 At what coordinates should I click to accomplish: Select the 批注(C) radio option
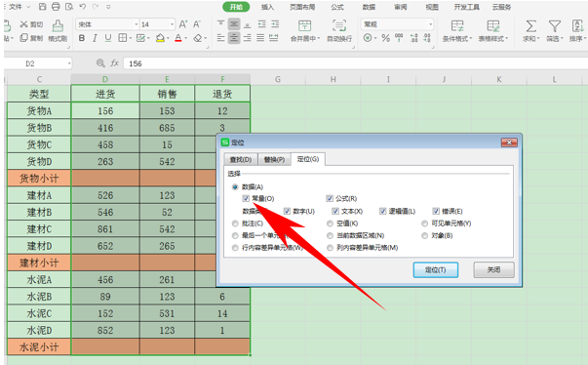[235, 223]
